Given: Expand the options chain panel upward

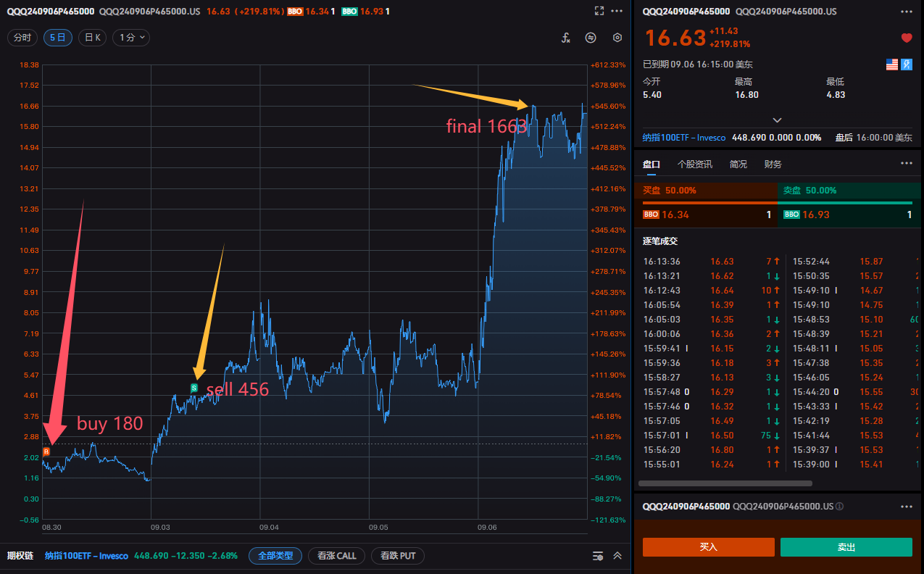Looking at the screenshot, I should click(617, 556).
